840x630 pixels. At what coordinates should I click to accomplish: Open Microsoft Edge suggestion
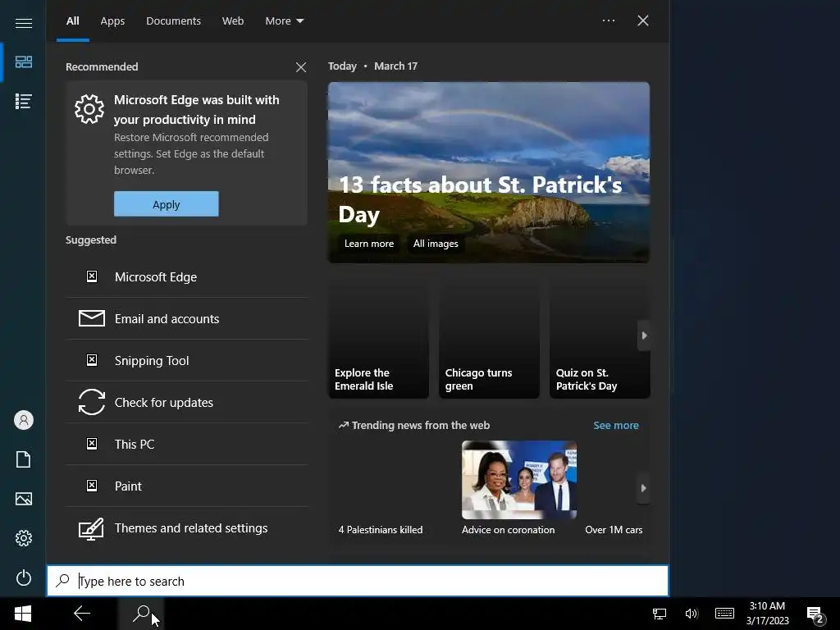(x=187, y=277)
